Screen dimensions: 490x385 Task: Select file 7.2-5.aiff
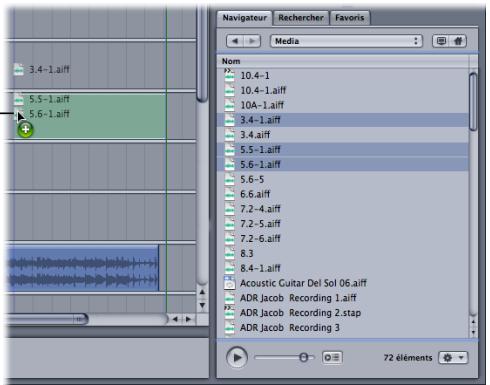(x=343, y=224)
